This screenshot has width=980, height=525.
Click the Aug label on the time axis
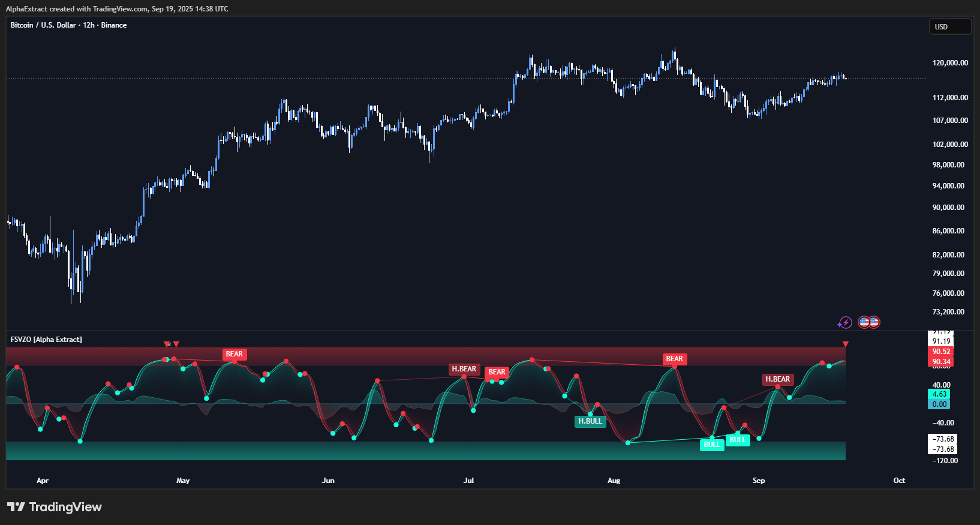(614, 481)
